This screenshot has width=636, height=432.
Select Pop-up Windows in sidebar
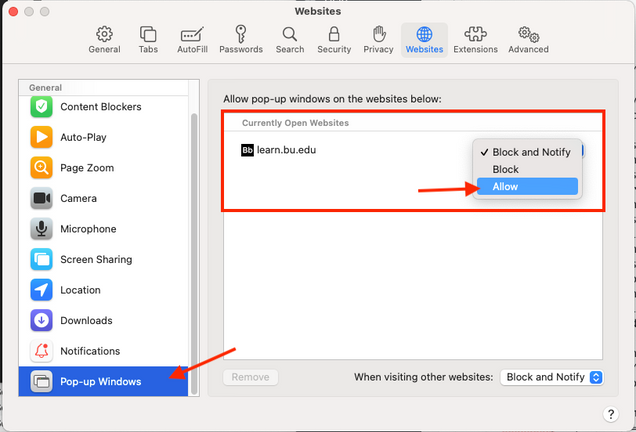[103, 382]
